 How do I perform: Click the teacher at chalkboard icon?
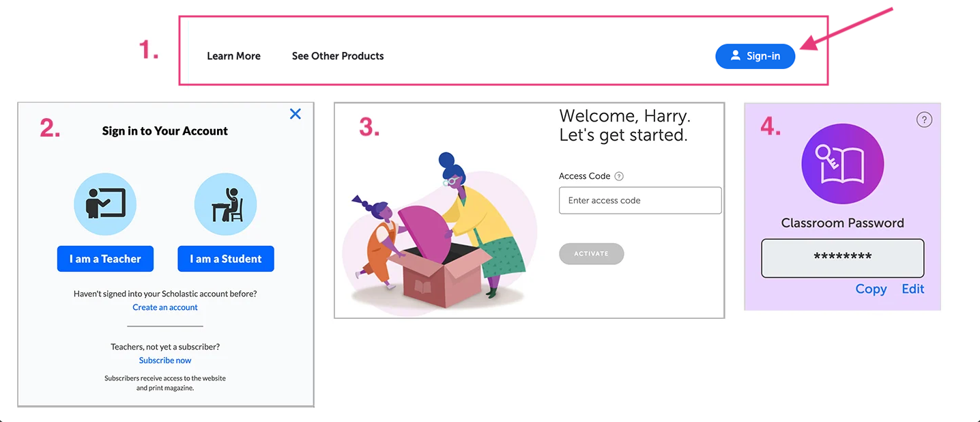pos(105,203)
